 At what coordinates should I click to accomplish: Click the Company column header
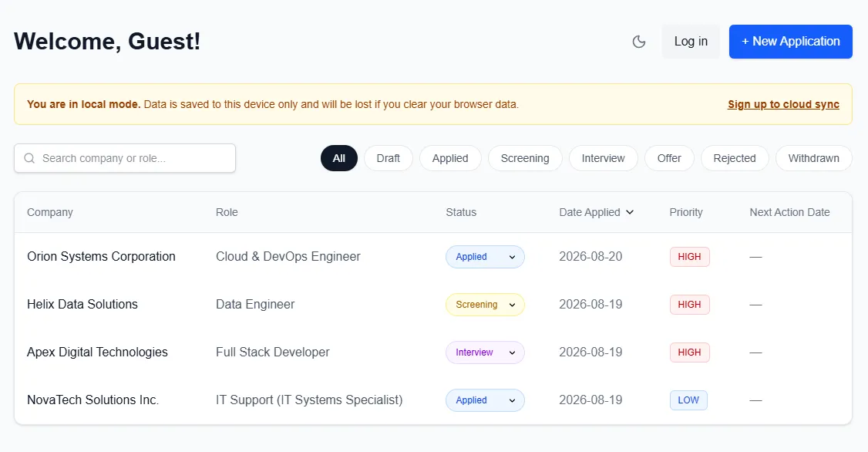click(x=50, y=212)
